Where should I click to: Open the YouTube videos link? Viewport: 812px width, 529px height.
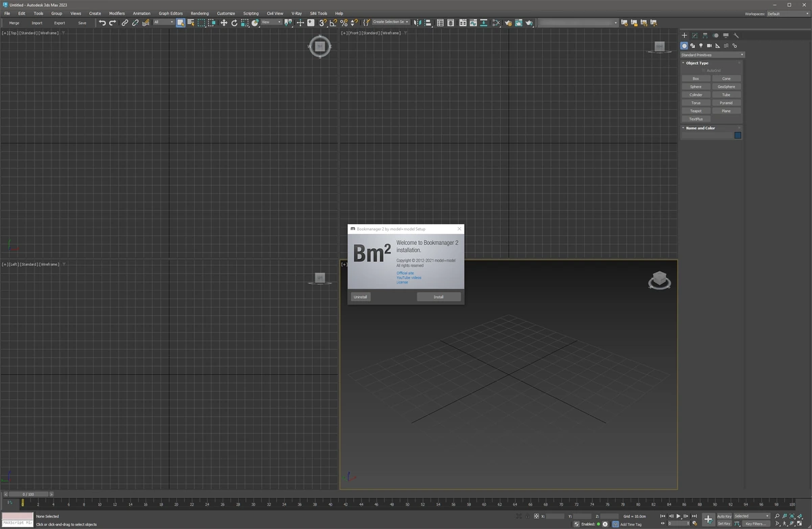pos(409,277)
